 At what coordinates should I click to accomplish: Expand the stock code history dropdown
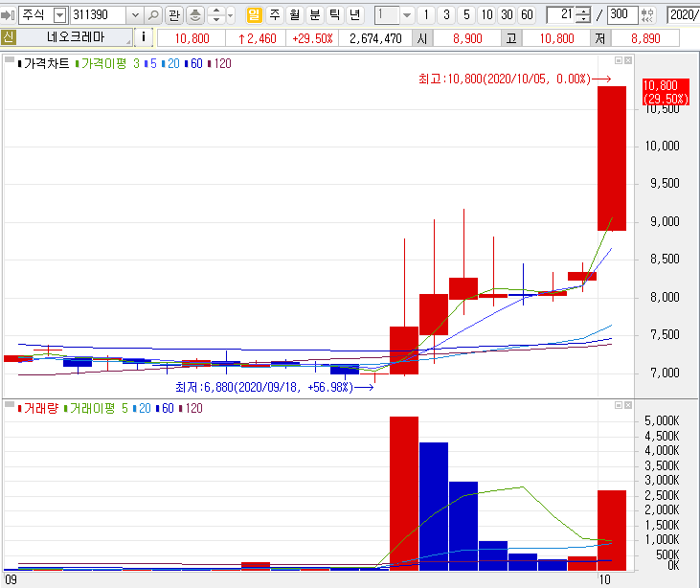coord(135,15)
